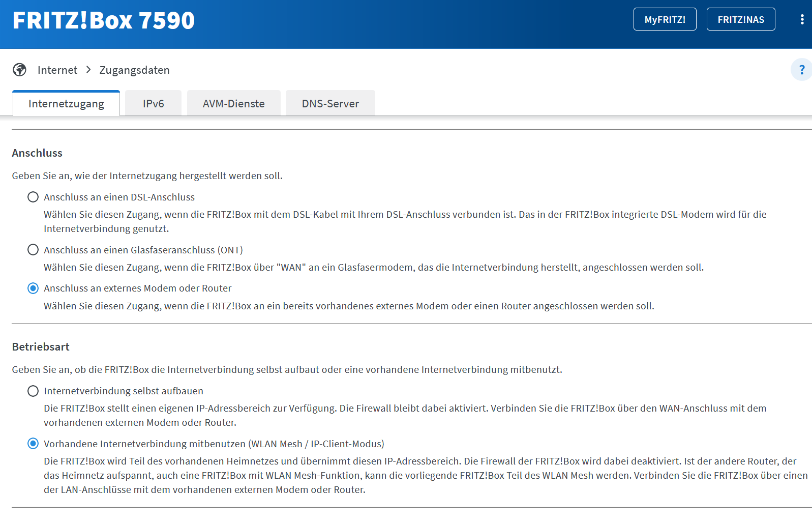This screenshot has width=812, height=523.
Task: Go to Internet breadcrumb
Action: pyautogui.click(x=57, y=70)
